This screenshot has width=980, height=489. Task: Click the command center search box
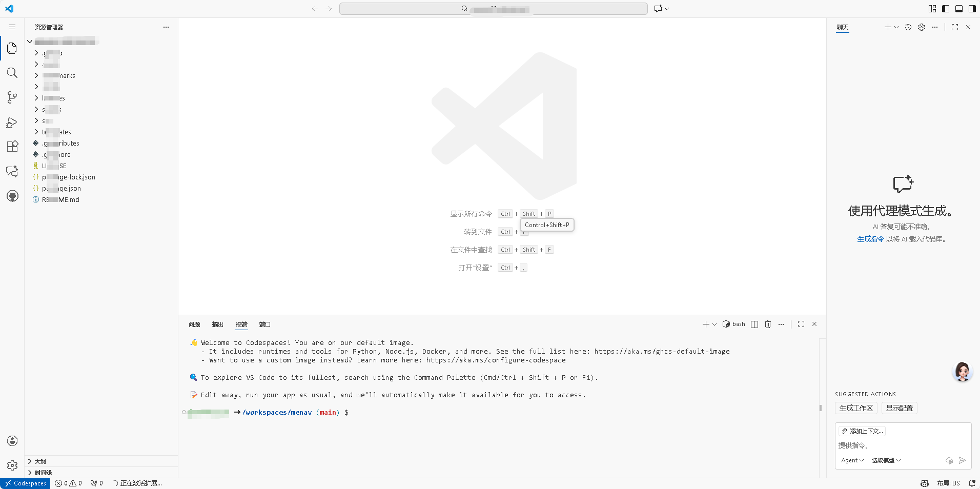[x=494, y=9]
